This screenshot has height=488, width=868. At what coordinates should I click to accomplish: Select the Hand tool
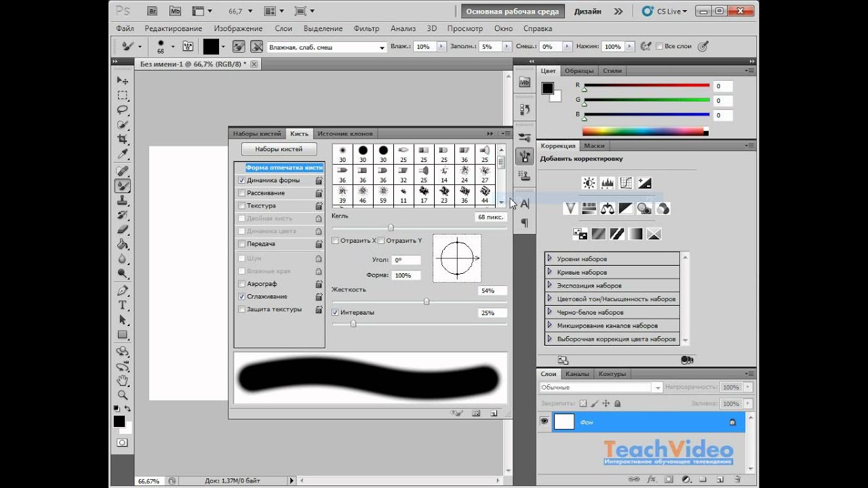[x=123, y=380]
